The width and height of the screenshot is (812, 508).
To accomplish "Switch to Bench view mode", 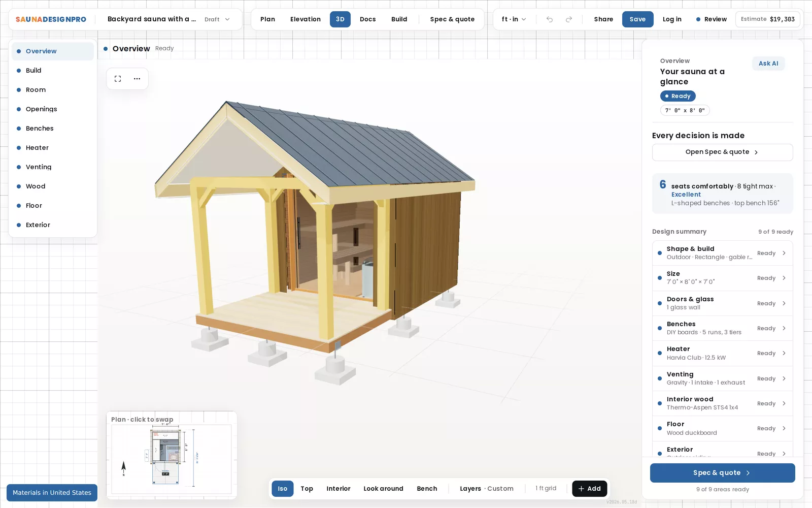I will (x=427, y=489).
